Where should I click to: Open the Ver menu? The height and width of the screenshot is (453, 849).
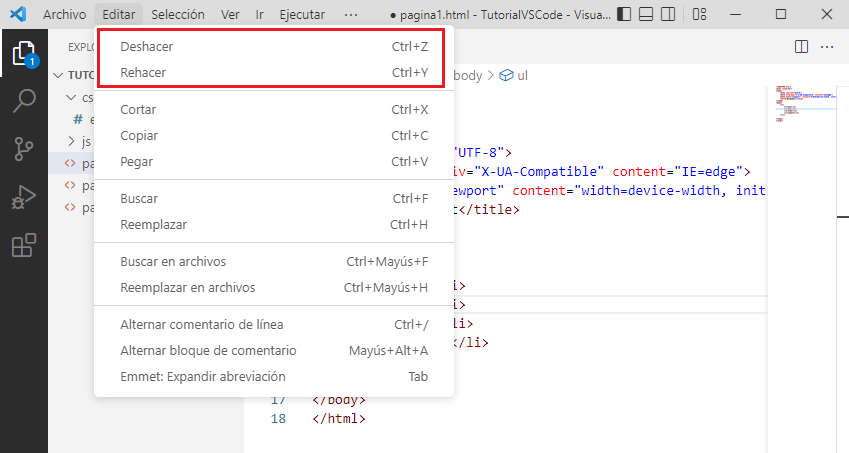[x=230, y=15]
